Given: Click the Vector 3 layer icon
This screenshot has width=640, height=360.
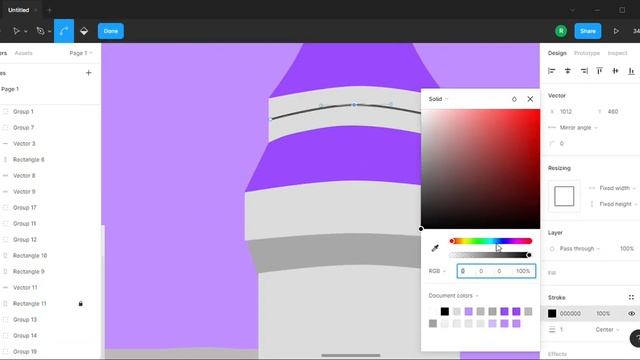Looking at the screenshot, I should [x=5, y=144].
